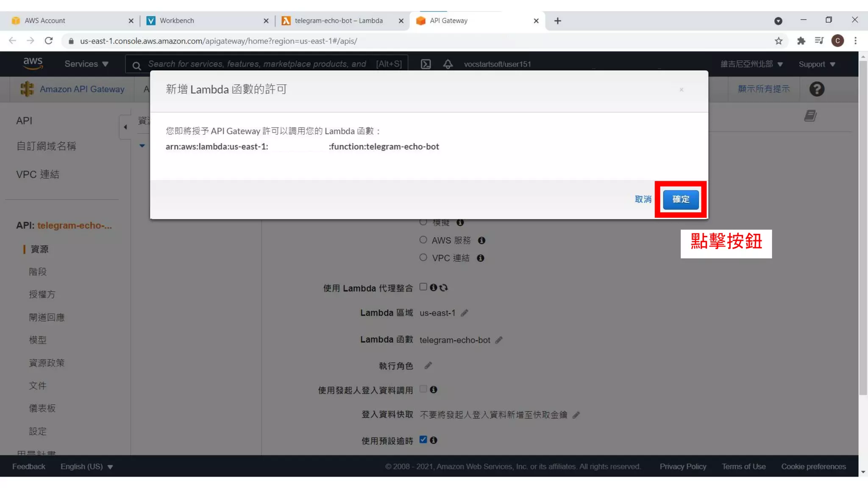The height and width of the screenshot is (488, 868).
Task: Expand the Services menu
Action: point(86,64)
